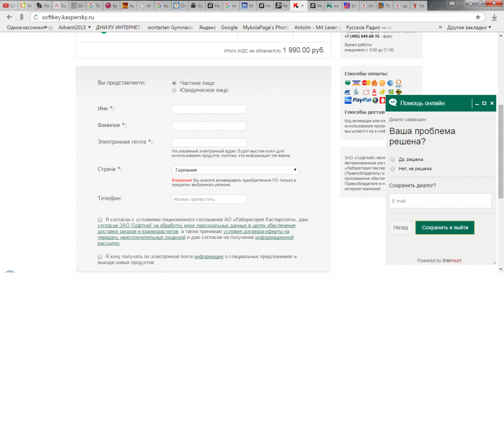Click the address bar URL softkey.kaspersky.ru
Viewport: 504px width, 435px height.
[x=68, y=17]
